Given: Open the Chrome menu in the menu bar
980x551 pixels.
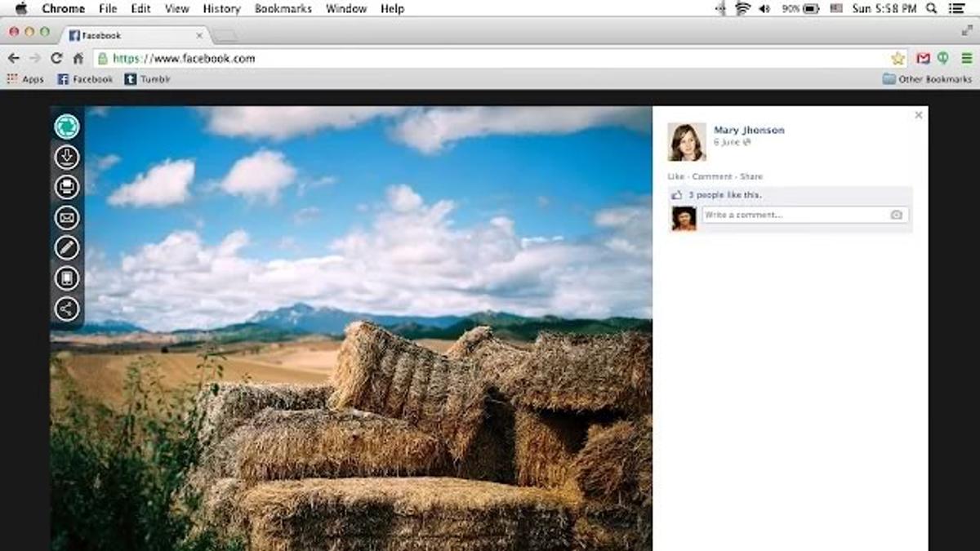Looking at the screenshot, I should (63, 8).
